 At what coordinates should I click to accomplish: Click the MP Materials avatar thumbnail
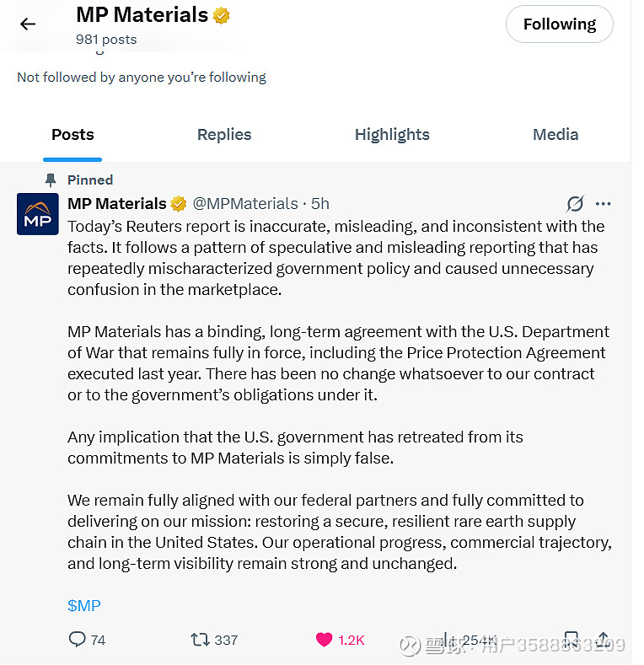38,213
